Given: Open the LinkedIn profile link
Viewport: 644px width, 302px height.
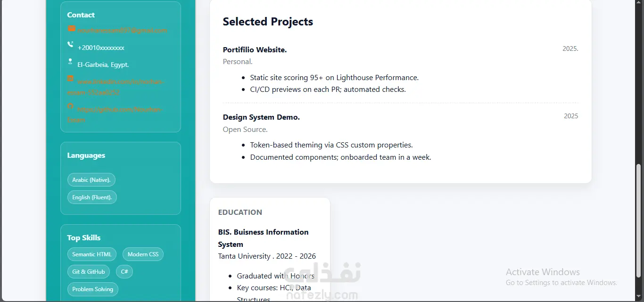Looking at the screenshot, I should tap(115, 87).
